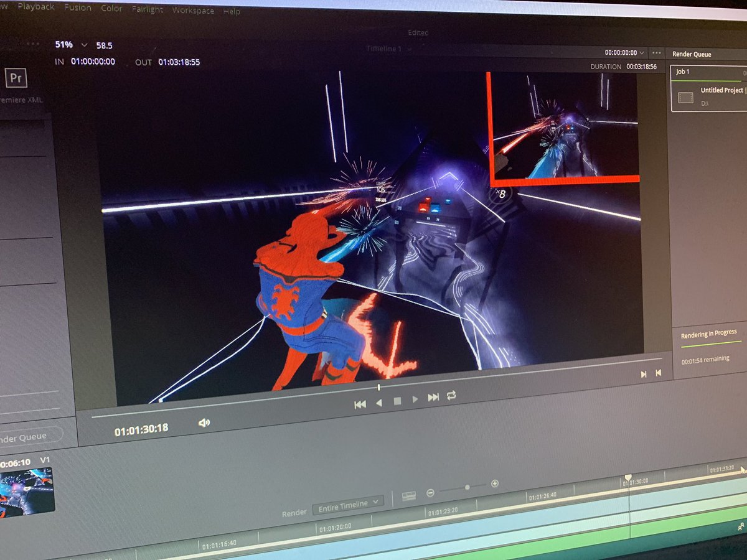Zoom out the timeline with minus icon
The height and width of the screenshot is (560, 747).
coord(430,493)
